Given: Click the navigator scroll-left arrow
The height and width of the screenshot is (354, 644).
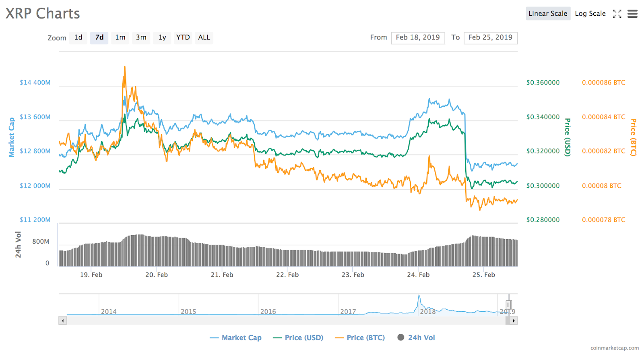Looking at the screenshot, I should tap(62, 321).
